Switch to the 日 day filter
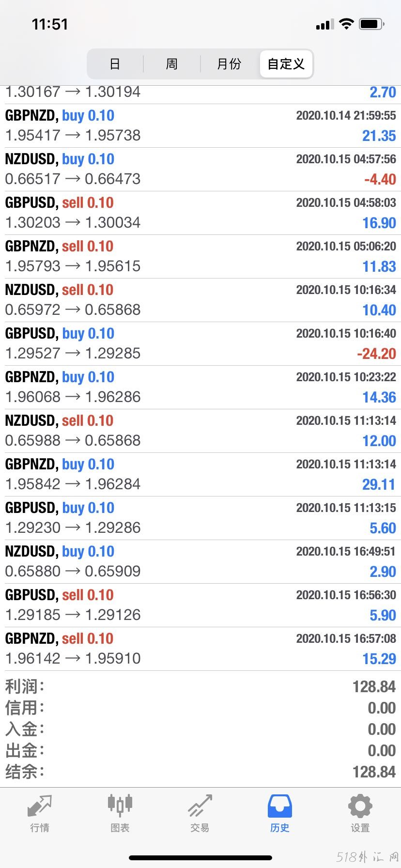The width and height of the screenshot is (401, 868). tap(115, 64)
